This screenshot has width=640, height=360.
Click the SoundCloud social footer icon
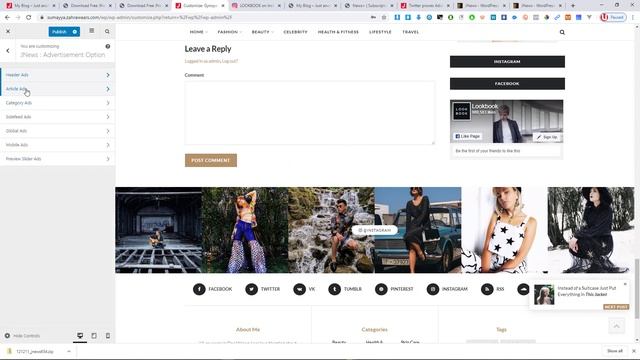coord(523,289)
